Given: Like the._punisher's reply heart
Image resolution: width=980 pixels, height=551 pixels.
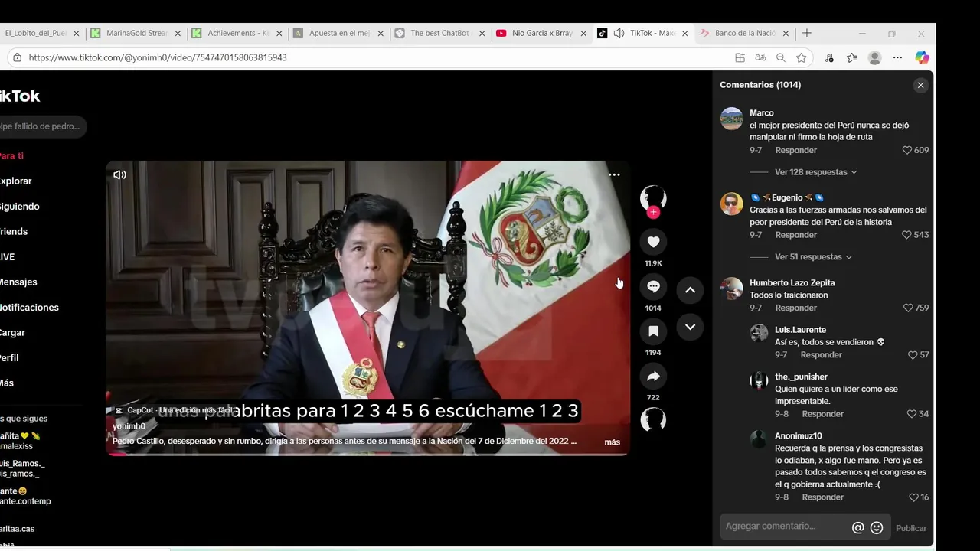Looking at the screenshot, I should click(x=912, y=414).
